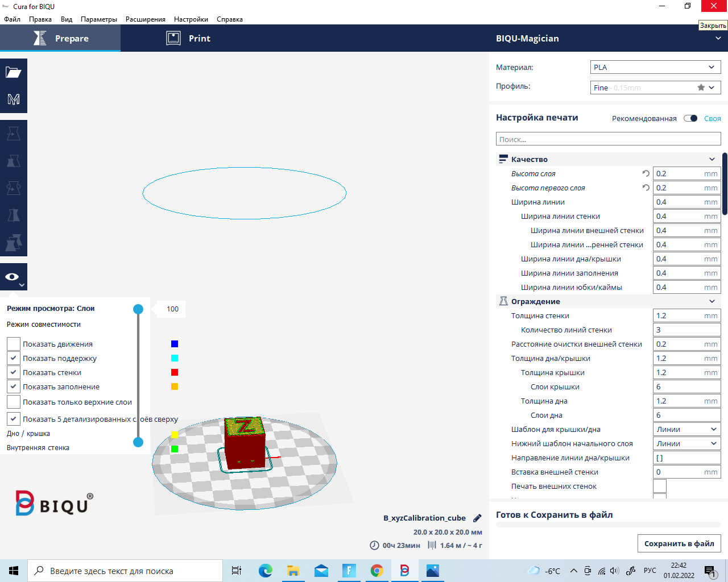Viewport: 728px width, 582px height.
Task: Open the Marketplace M icon
Action: 14,99
